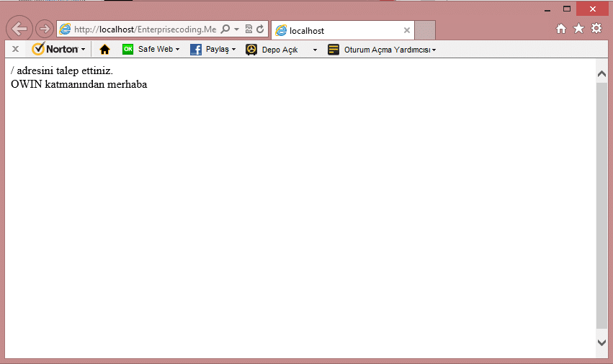Expand the Depo Açık dropdown arrow
Screen dimensions: 613x364
tap(315, 50)
